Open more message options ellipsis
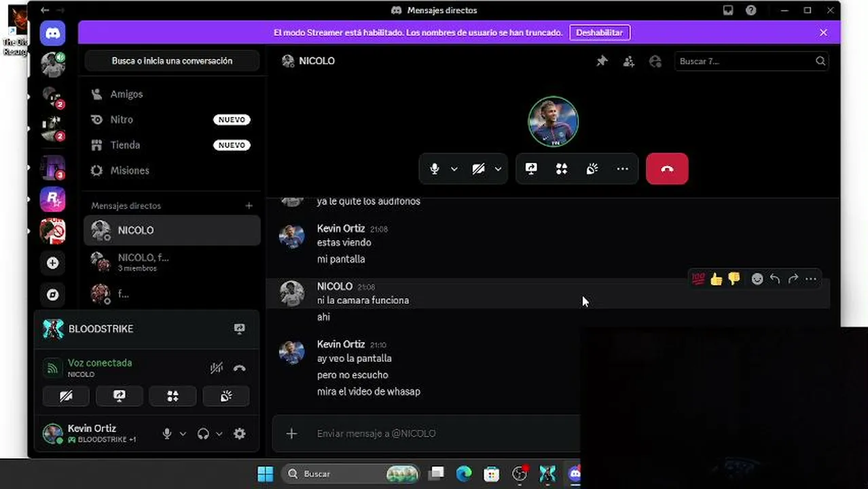Viewport: 868px width, 489px height. pyautogui.click(x=810, y=278)
